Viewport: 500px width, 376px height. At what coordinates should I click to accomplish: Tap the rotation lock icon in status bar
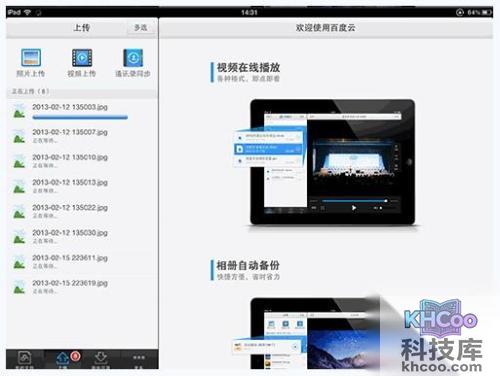click(x=460, y=12)
